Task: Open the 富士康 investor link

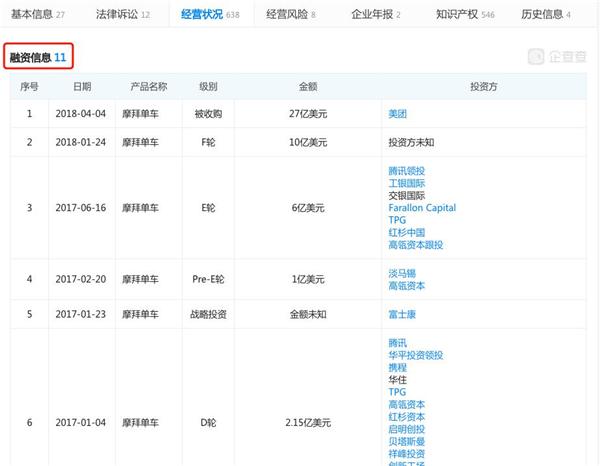Action: [402, 314]
